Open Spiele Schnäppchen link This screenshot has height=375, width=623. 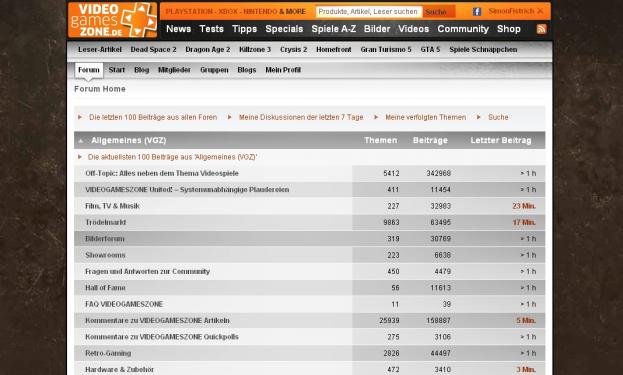(x=483, y=50)
